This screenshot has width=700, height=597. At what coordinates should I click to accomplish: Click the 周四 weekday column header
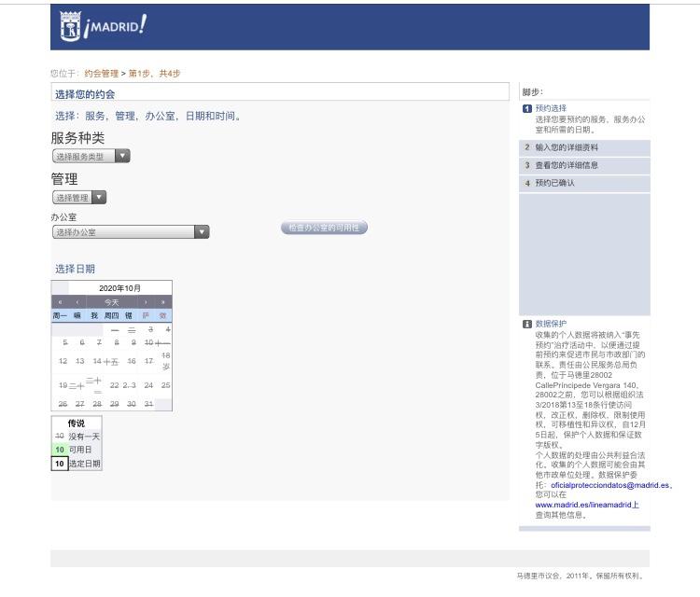click(x=112, y=315)
